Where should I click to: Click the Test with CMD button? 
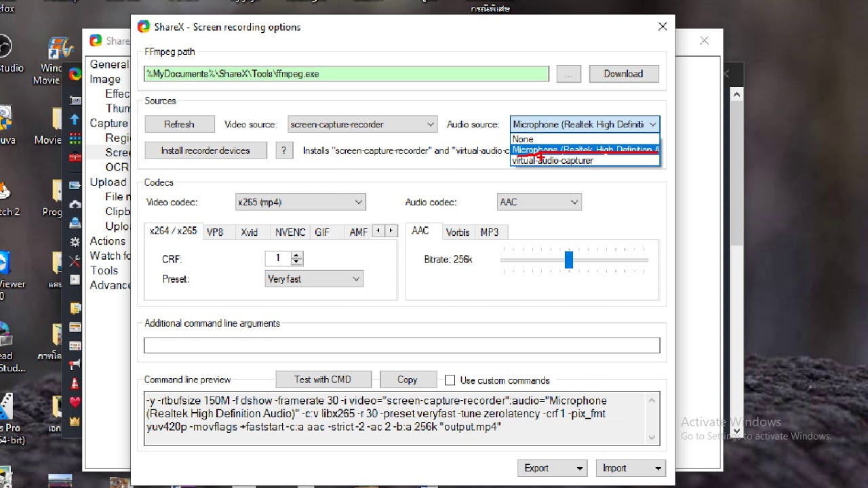(x=323, y=380)
